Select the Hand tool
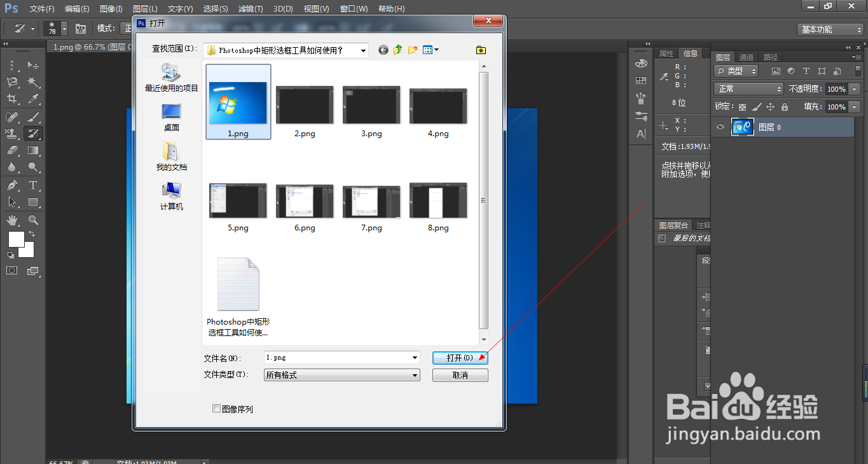Screen dimensions: 868x464 (x=12, y=219)
